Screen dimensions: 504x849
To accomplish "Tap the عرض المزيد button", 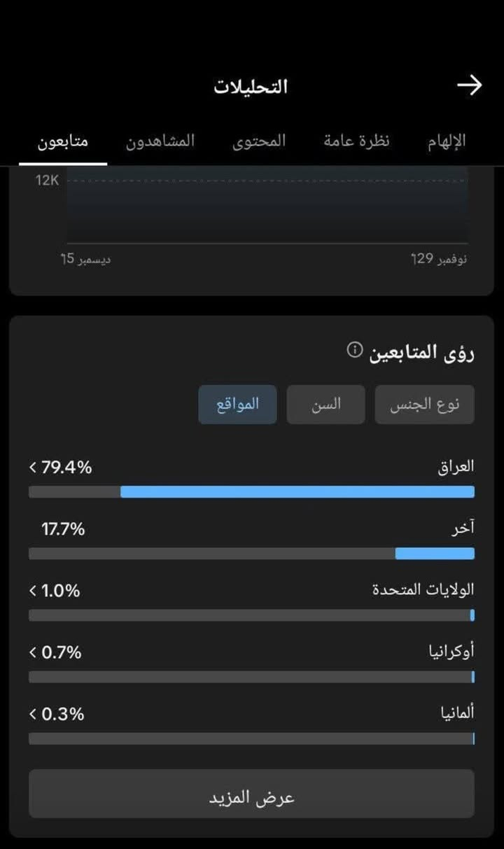I will (251, 794).
